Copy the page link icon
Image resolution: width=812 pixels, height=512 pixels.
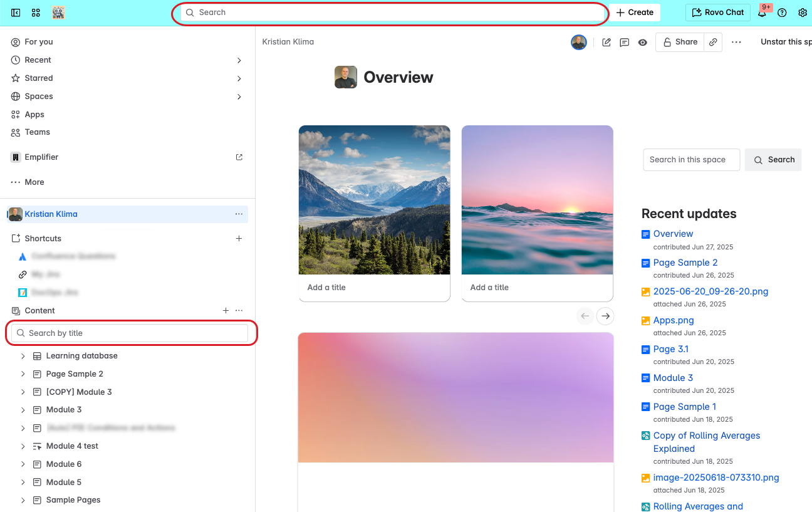tap(713, 42)
